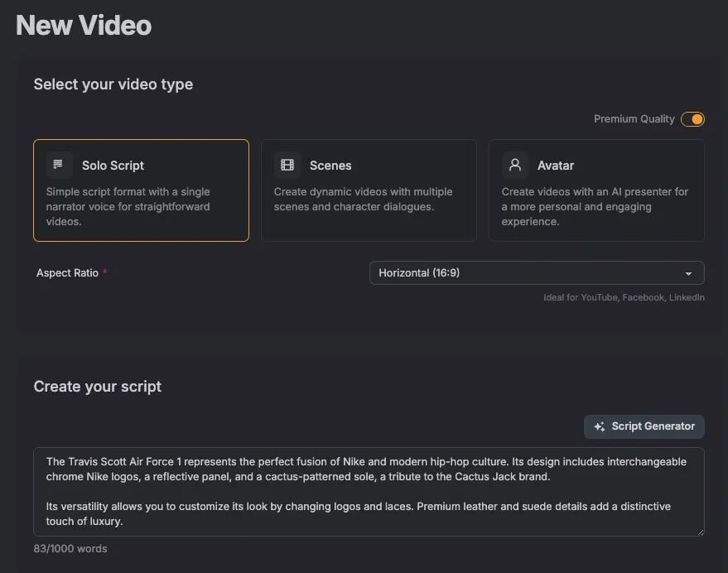Click the Solo Script lines icon
This screenshot has height=573, width=728.
(58, 165)
